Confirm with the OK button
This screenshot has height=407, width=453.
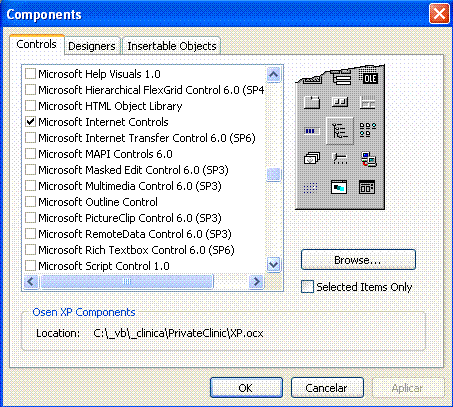click(x=246, y=388)
